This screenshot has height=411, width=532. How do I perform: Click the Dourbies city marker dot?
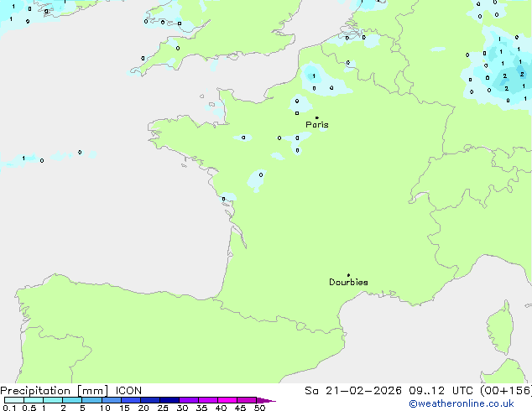pyautogui.click(x=348, y=275)
